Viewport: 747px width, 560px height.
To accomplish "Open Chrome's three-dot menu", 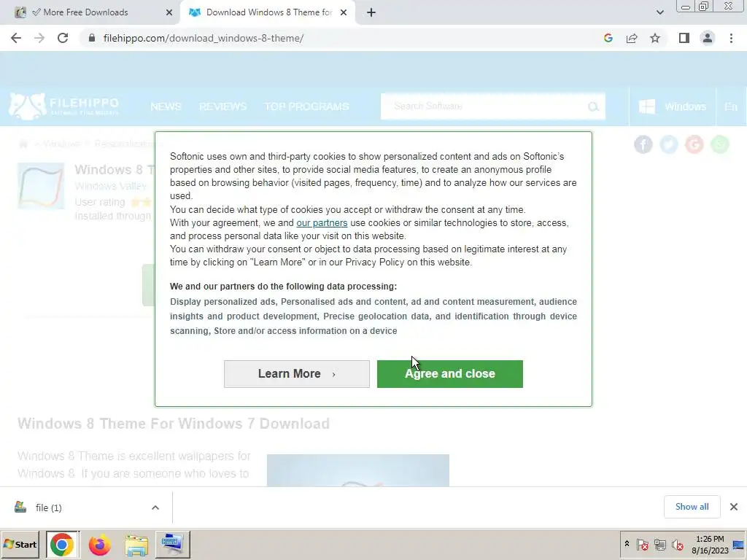I will (731, 38).
